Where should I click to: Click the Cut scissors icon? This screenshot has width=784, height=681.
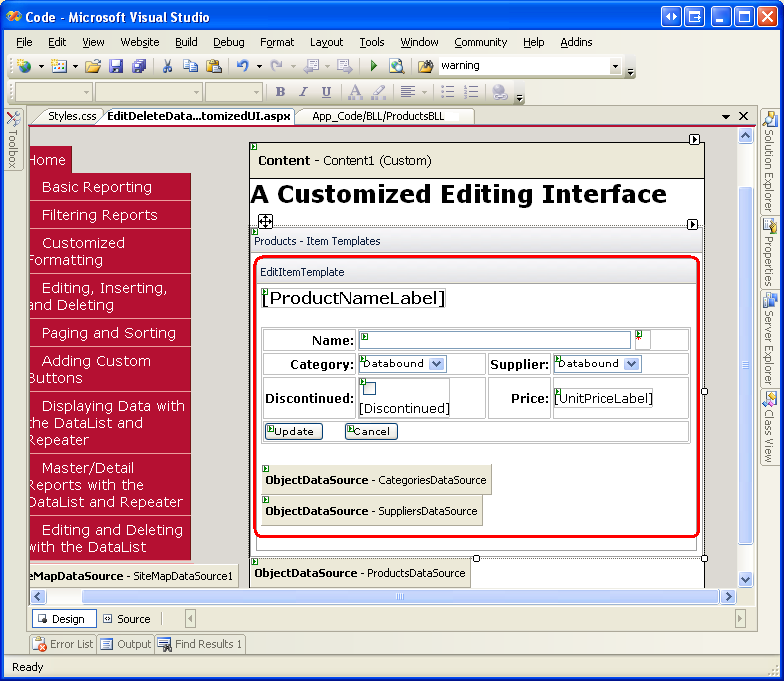point(167,66)
